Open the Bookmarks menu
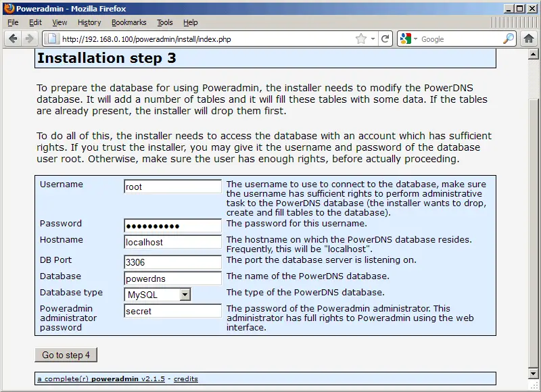 [x=128, y=22]
